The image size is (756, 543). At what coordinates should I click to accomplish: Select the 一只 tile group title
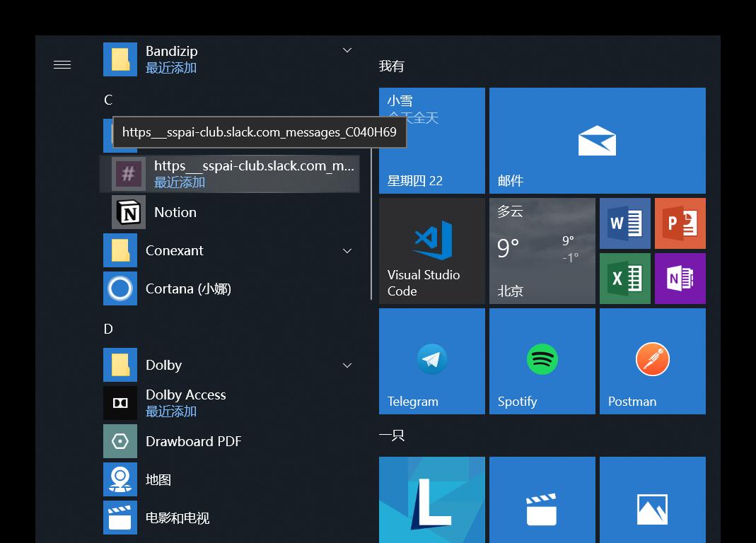click(391, 436)
